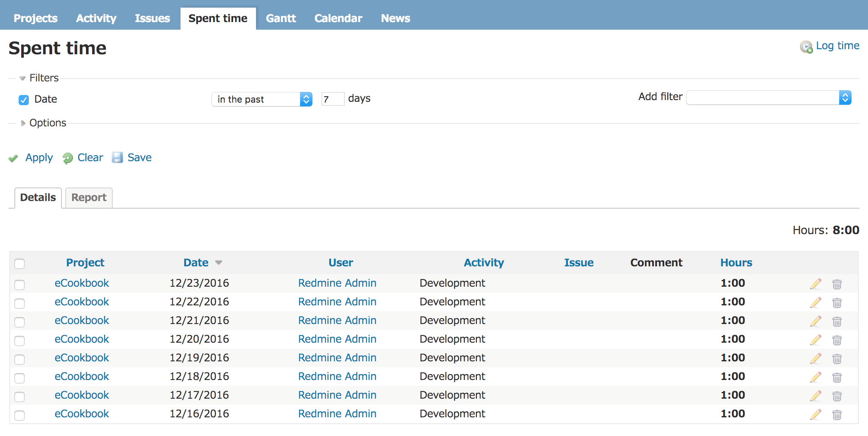This screenshot has height=436, width=868.
Task: Edit the 12/16/2016 time entry pencil icon
Action: pos(815,414)
